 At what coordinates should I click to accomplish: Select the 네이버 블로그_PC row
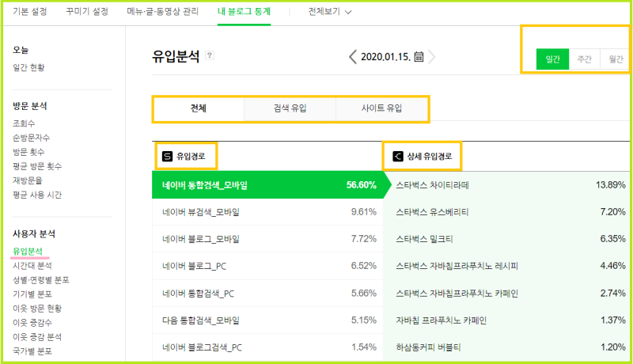pyautogui.click(x=267, y=266)
